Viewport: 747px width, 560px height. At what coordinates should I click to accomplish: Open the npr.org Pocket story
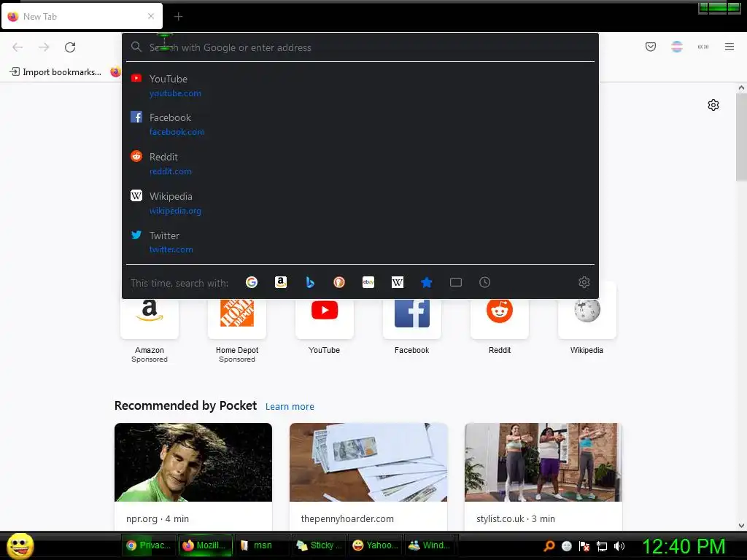(x=193, y=476)
